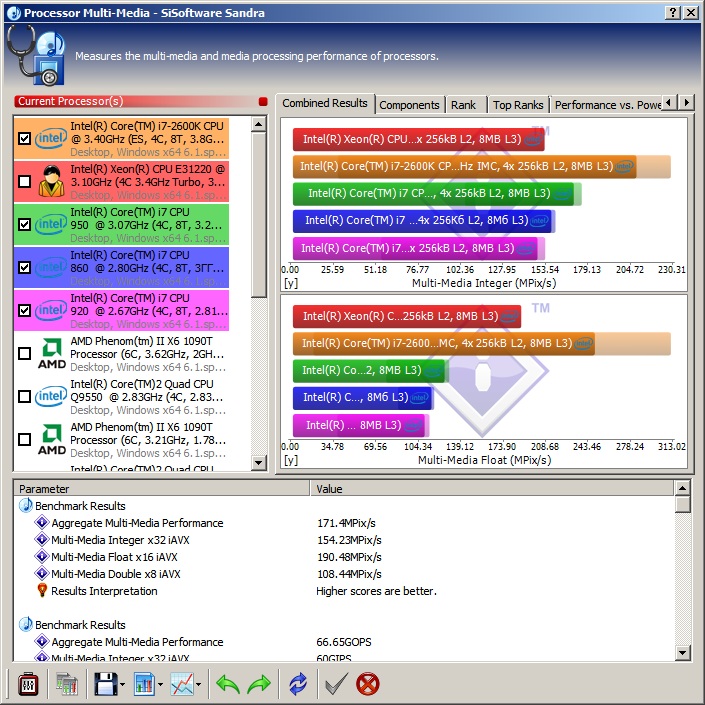The image size is (705, 705).
Task: Click results table scroll down arrow
Action: coord(683,652)
